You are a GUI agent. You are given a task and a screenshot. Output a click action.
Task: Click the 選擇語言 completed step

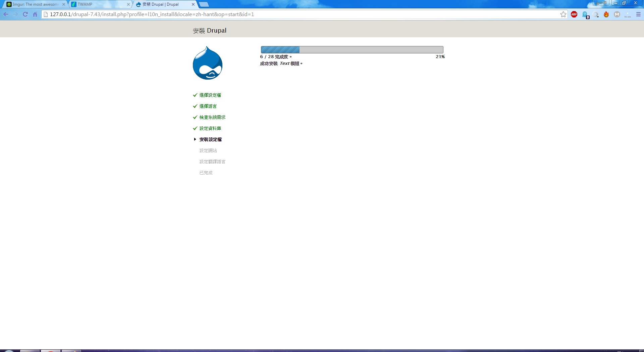pyautogui.click(x=208, y=106)
